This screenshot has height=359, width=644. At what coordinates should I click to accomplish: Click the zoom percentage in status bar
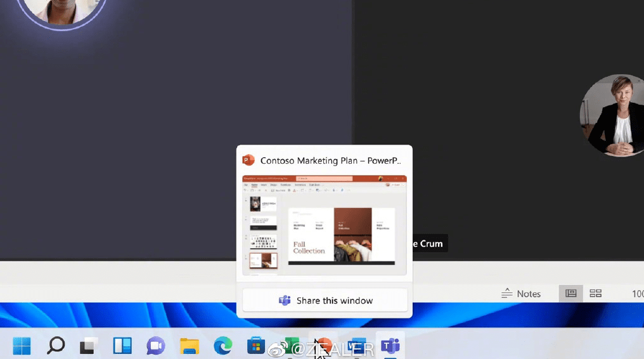pos(637,294)
